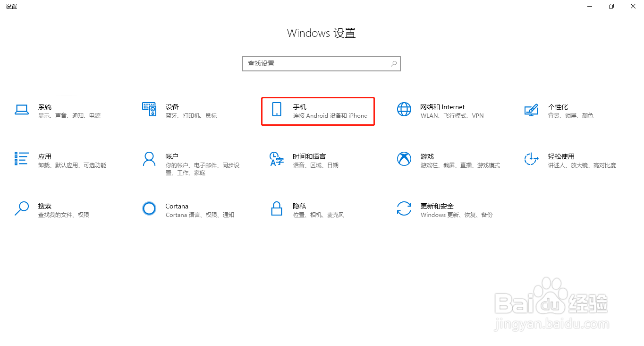Click description Windows 更新、恢复、备份
Screen dimensions: 644x346
(457, 215)
